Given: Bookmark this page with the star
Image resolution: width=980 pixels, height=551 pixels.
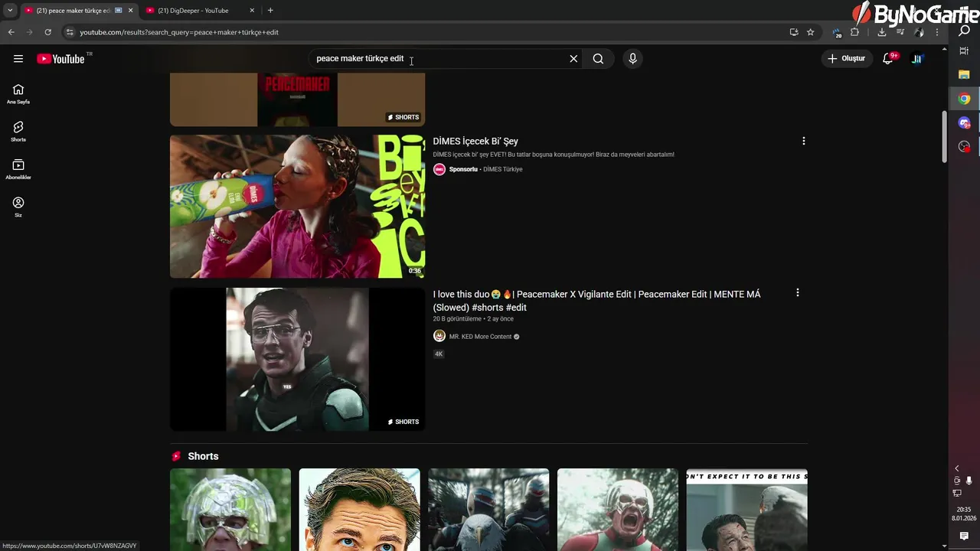Looking at the screenshot, I should point(810,32).
